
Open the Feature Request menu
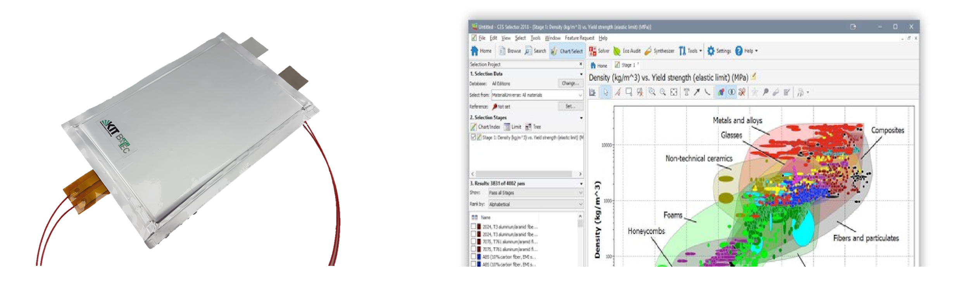pyautogui.click(x=579, y=38)
